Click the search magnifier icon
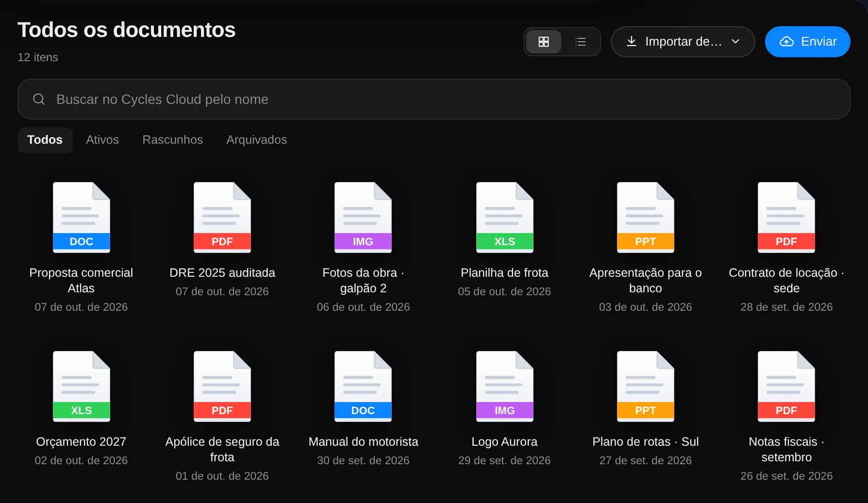The height and width of the screenshot is (503, 868). tap(39, 99)
